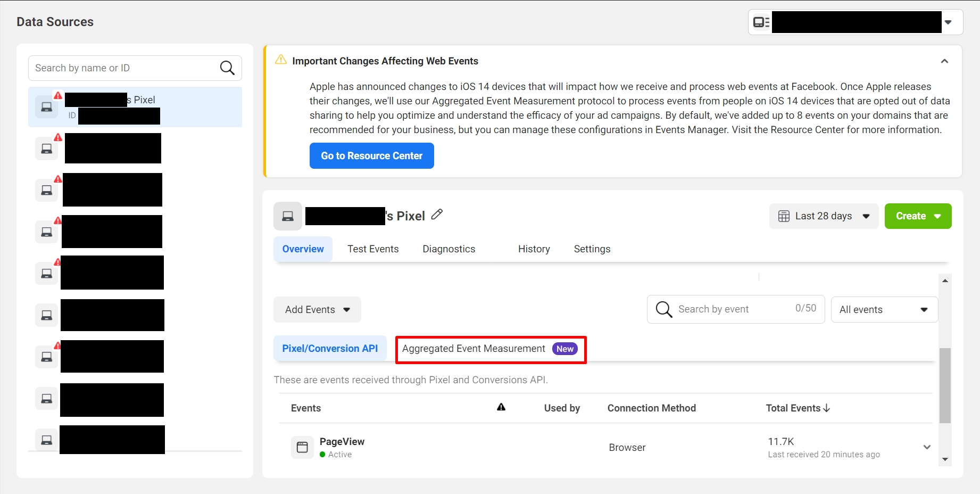
Task: Click the second data source laptop icon in sidebar
Action: pos(47,149)
